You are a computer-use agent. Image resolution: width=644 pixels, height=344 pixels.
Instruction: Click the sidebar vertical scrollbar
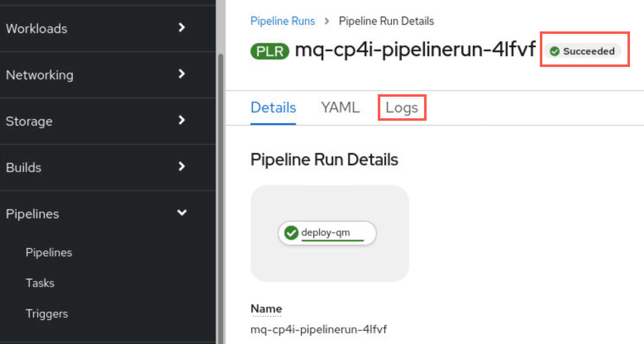coord(220,198)
